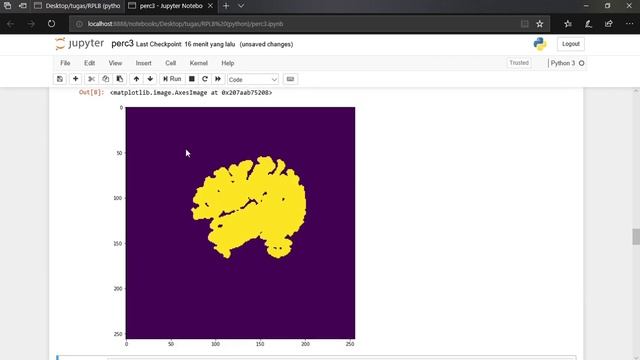Share this page icon
Screen dimensions: 640x360
(x=609, y=24)
